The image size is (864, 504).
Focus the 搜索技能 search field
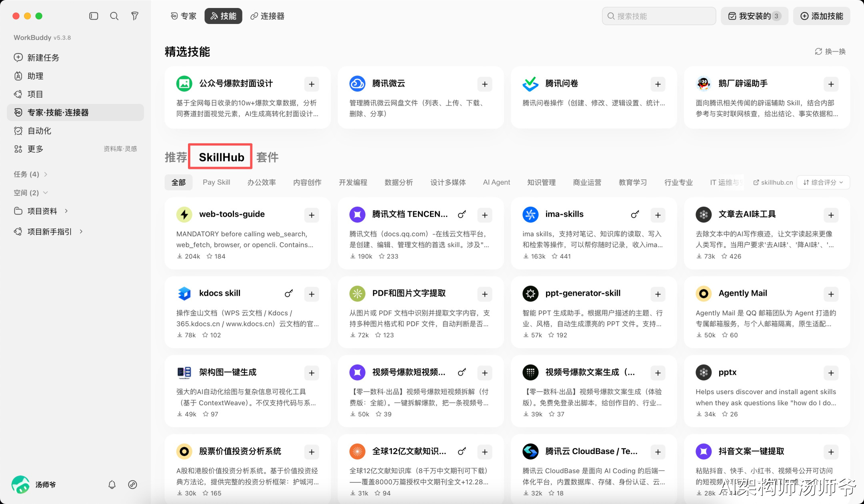[x=659, y=16]
